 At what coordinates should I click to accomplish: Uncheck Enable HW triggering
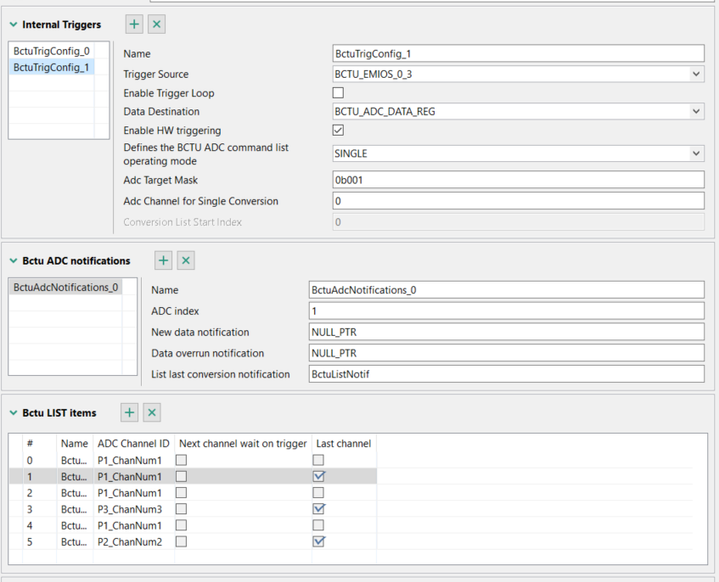pos(338,131)
